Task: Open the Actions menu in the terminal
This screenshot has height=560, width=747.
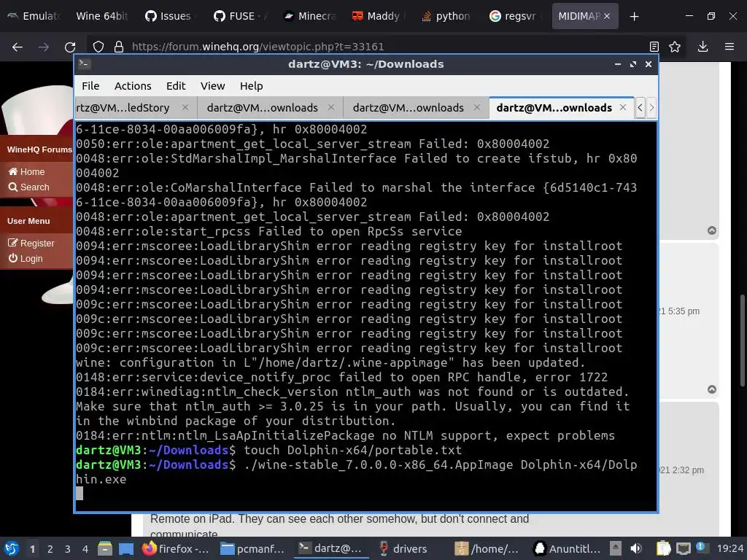Action: (x=133, y=86)
